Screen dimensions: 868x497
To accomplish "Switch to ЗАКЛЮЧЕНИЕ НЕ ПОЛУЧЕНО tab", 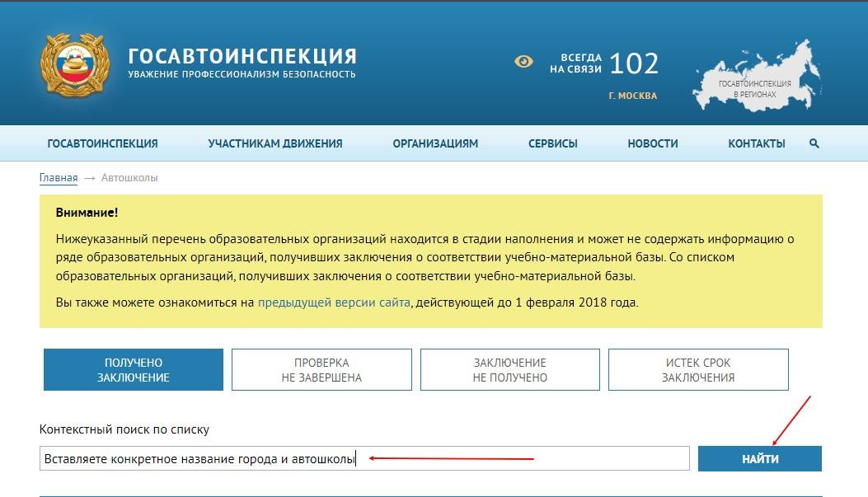I will point(509,370).
